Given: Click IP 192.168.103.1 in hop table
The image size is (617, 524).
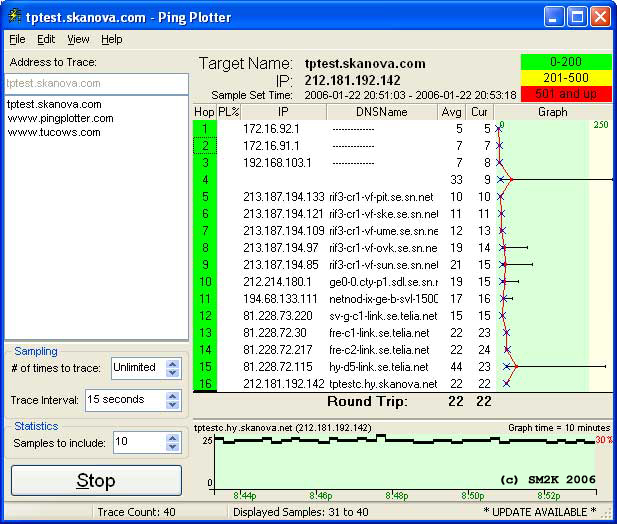Looking at the screenshot, I should [277, 163].
